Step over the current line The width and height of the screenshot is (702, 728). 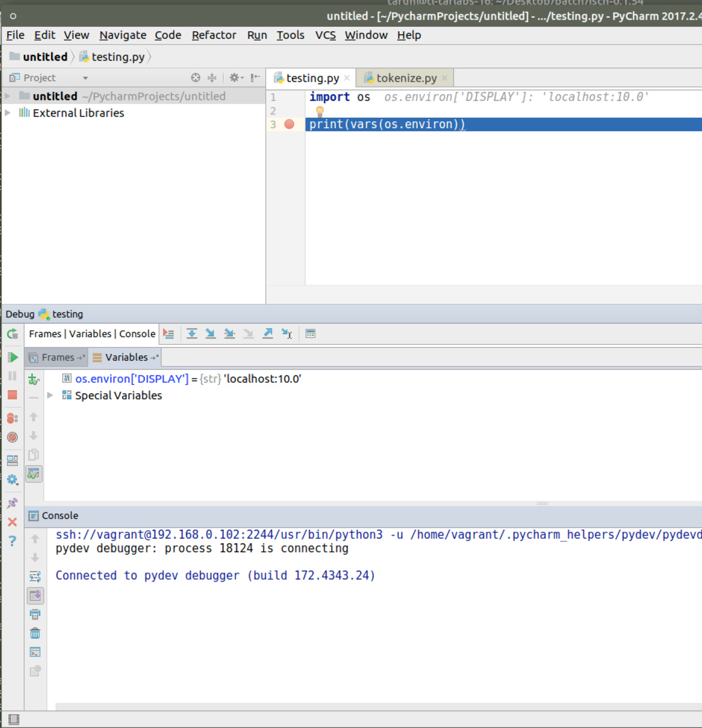click(192, 334)
